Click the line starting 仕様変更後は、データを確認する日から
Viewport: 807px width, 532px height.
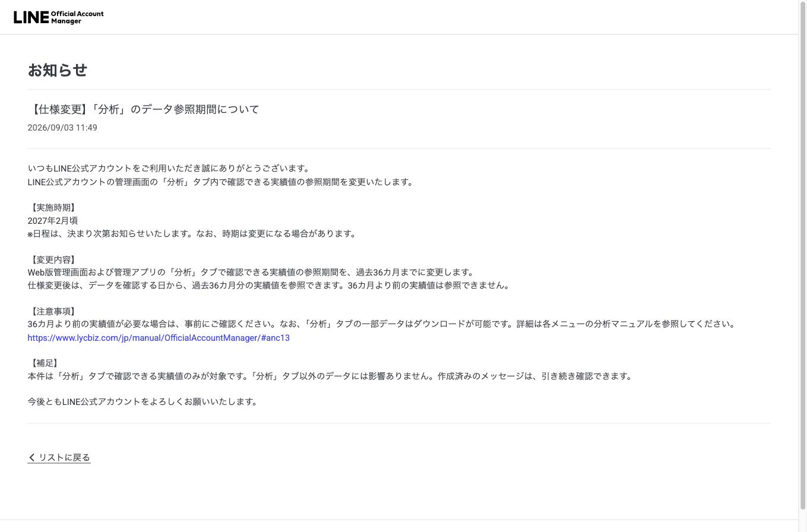[269, 286]
